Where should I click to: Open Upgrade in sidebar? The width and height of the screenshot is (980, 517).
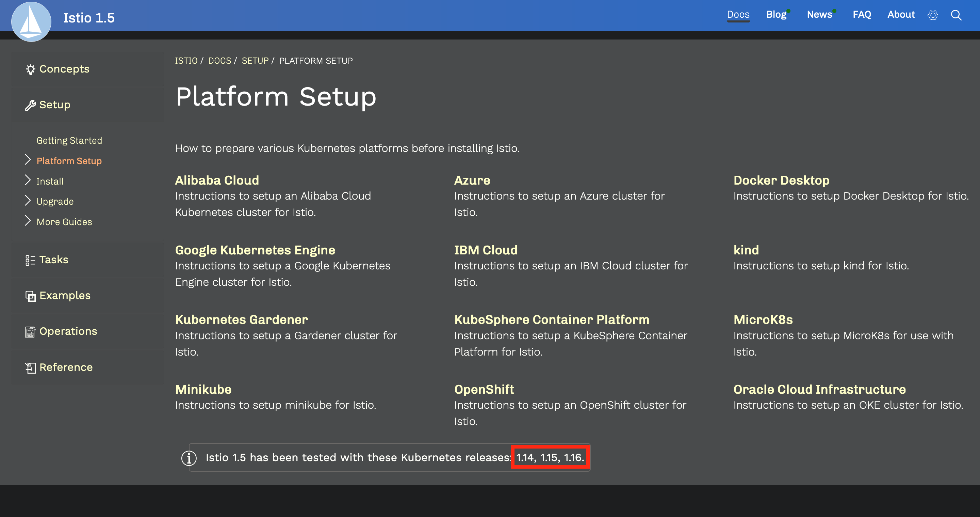coord(55,201)
